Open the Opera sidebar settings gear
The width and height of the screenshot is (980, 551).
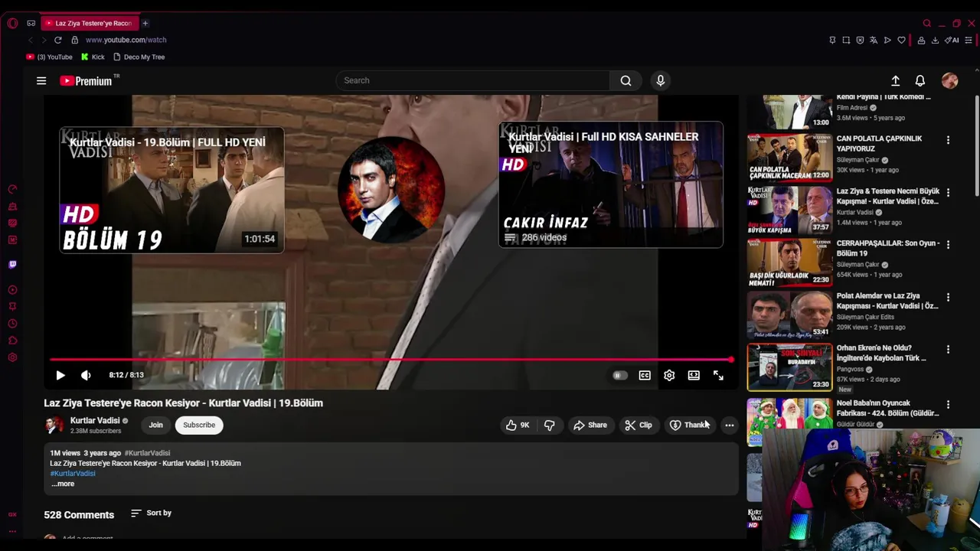coord(12,357)
